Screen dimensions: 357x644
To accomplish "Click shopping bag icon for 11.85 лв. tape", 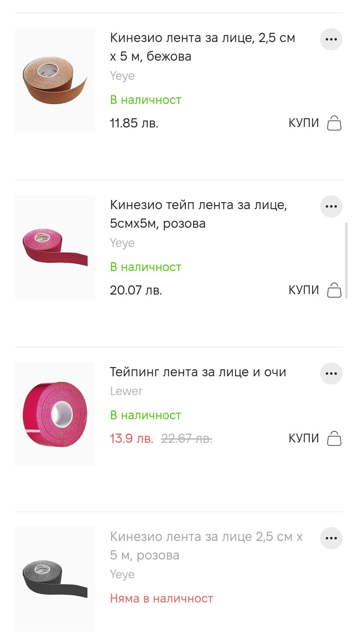I will [x=334, y=123].
